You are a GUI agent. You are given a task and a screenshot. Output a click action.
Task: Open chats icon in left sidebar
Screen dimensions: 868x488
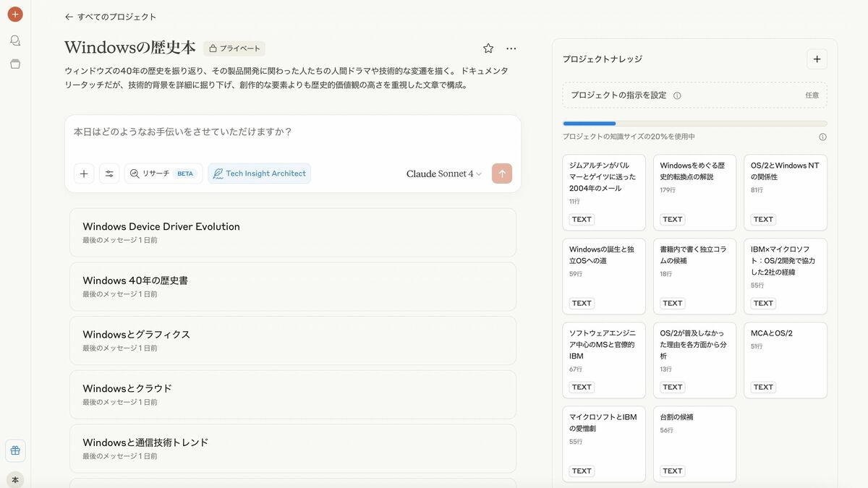point(15,40)
